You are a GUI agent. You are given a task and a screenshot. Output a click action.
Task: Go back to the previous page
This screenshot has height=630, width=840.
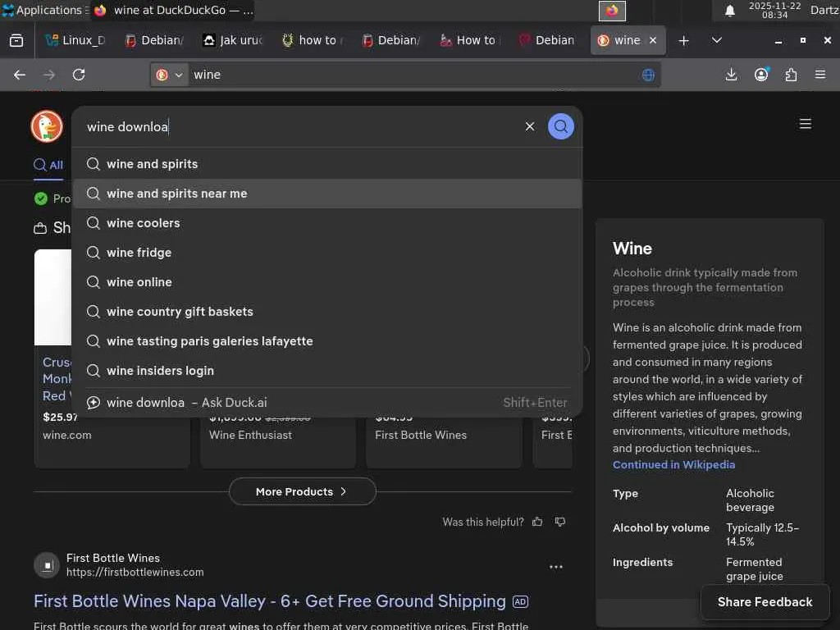(x=20, y=75)
